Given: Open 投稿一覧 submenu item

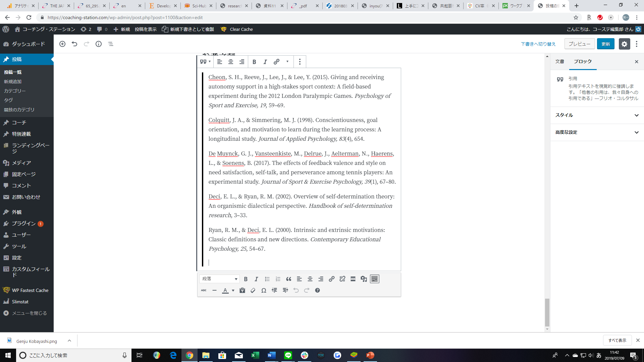Looking at the screenshot, I should pos(13,72).
